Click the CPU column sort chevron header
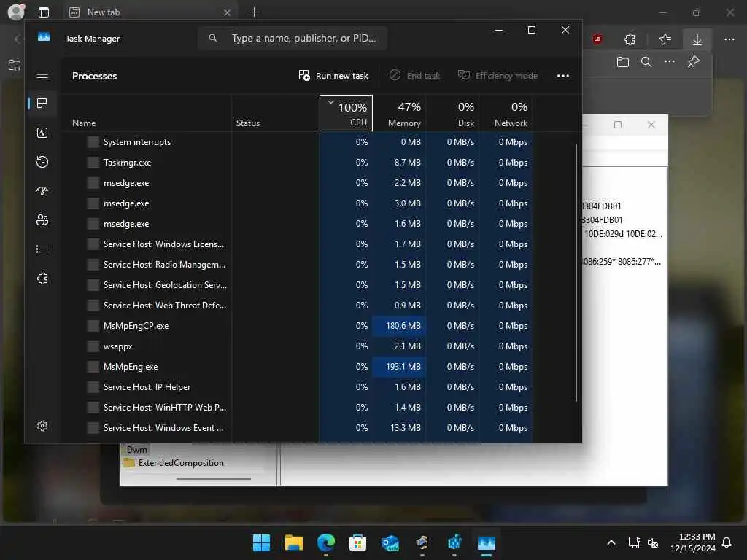This screenshot has width=747, height=560. (x=346, y=113)
